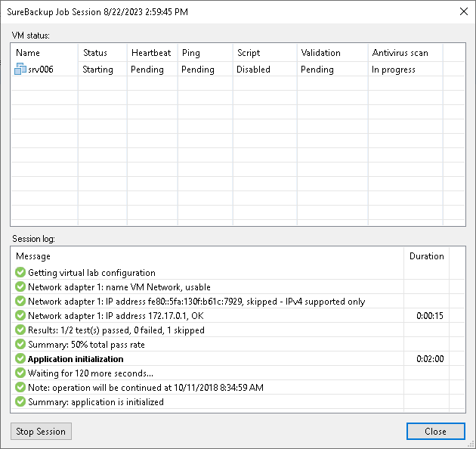Click the Script column header
Image resolution: width=476 pixels, height=449 pixels.
click(x=265, y=53)
